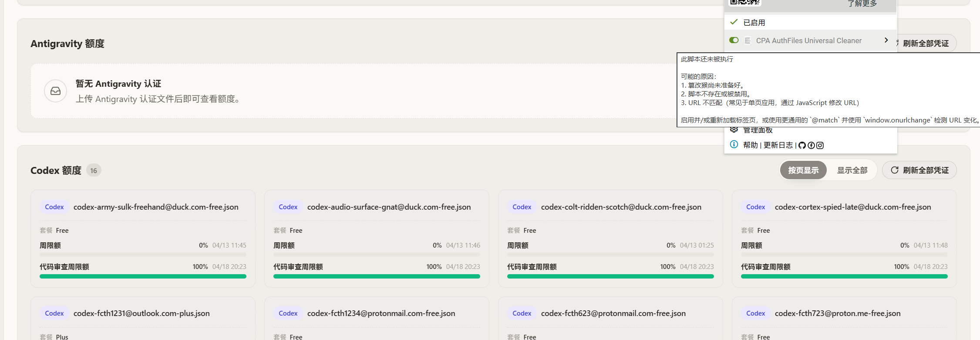
Task: Select file name codex-fcth623@protonmail.com-free.json
Action: 613,313
